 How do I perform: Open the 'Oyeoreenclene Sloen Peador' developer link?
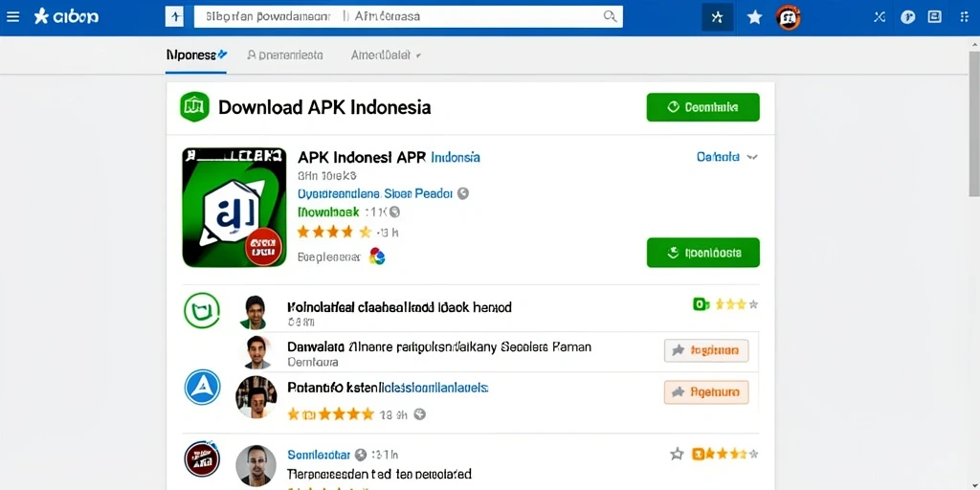[374, 193]
